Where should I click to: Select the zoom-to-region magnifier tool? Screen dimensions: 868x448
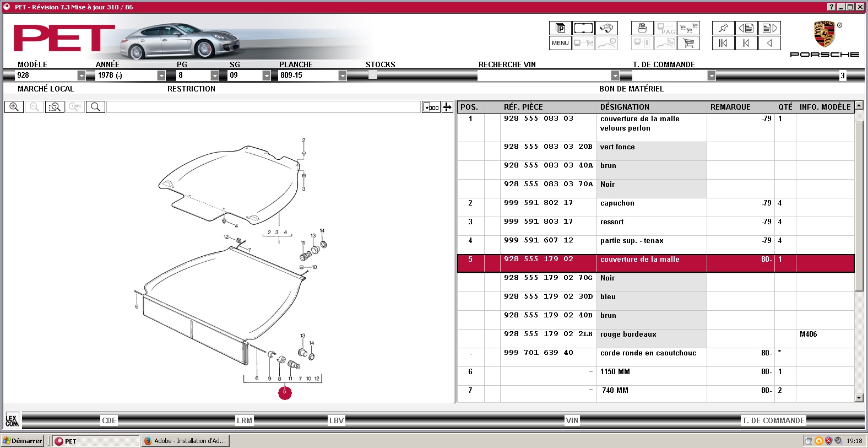pos(55,107)
